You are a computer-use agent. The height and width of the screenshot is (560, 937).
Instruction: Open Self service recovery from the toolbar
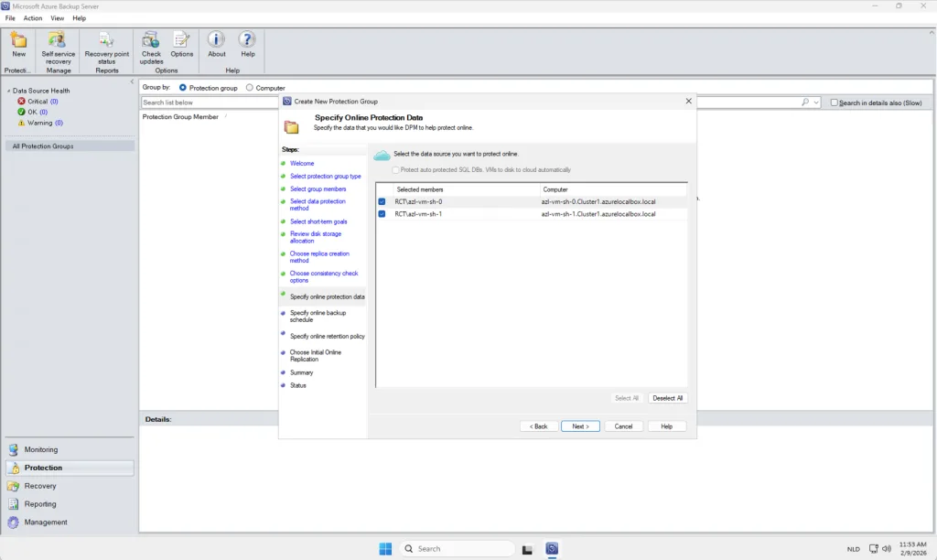point(58,40)
